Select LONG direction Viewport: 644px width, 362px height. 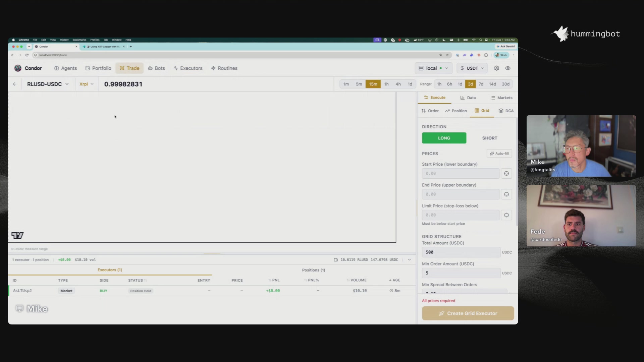click(444, 138)
